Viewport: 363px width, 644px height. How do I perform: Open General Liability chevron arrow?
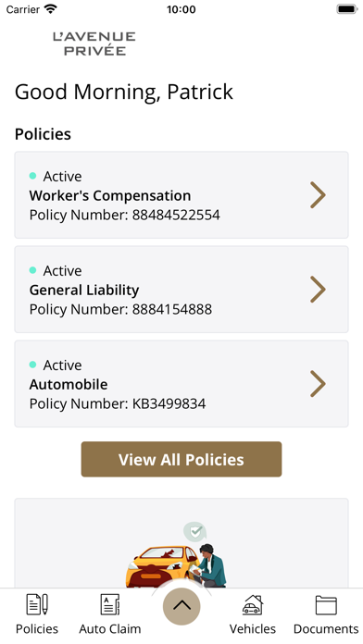(318, 290)
